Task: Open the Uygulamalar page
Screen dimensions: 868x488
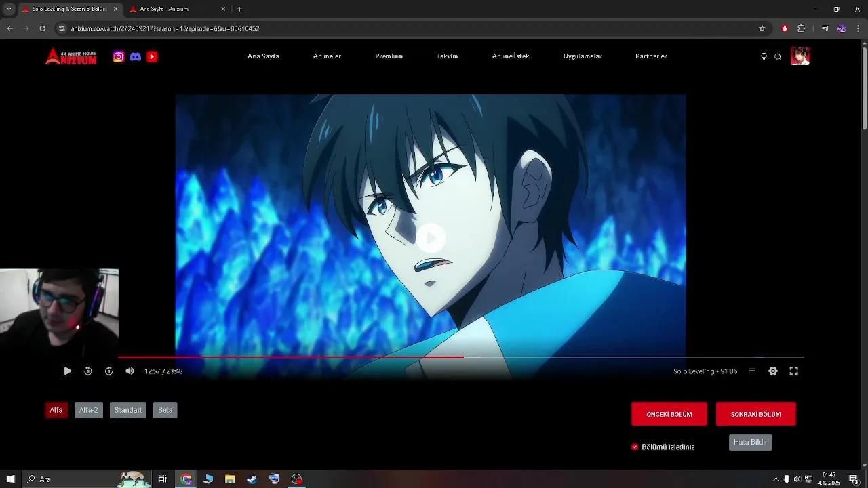Action: pyautogui.click(x=583, y=56)
